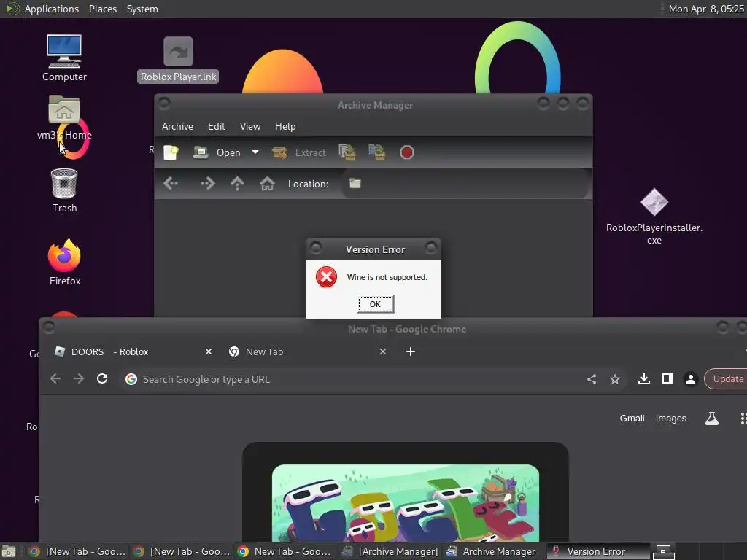This screenshot has height=560, width=747.
Task: Click the Update button in Chrome
Action: click(x=726, y=378)
